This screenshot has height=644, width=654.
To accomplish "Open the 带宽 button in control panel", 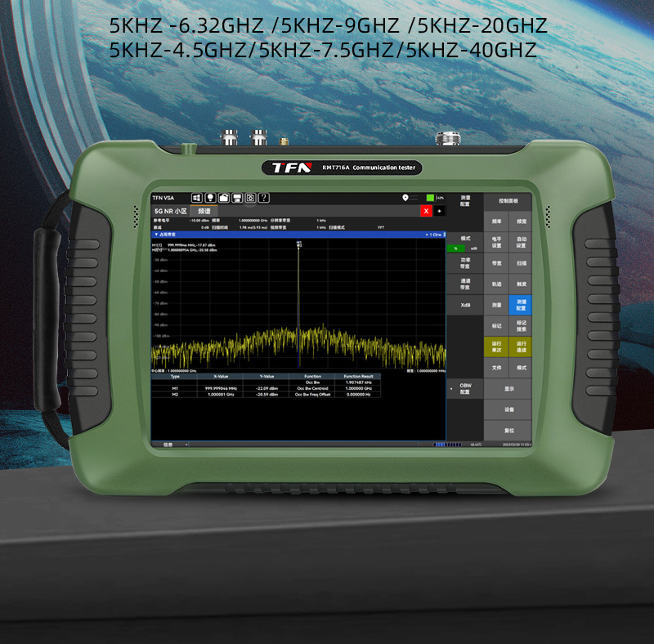I will coord(496,263).
